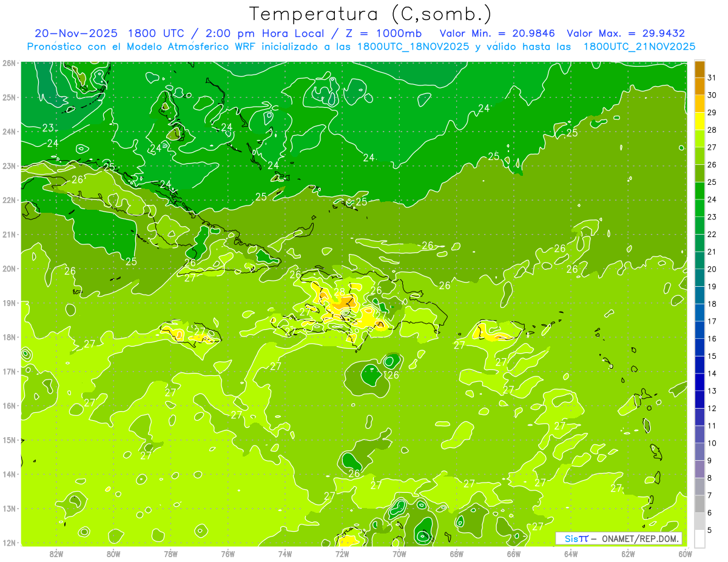Click the 74W longitude axis label

point(285,554)
